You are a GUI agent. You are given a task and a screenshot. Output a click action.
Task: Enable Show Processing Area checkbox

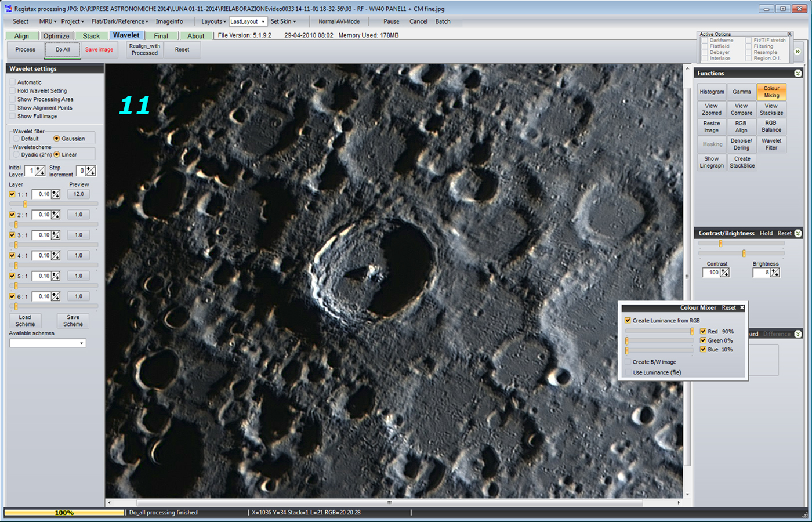tap(12, 99)
